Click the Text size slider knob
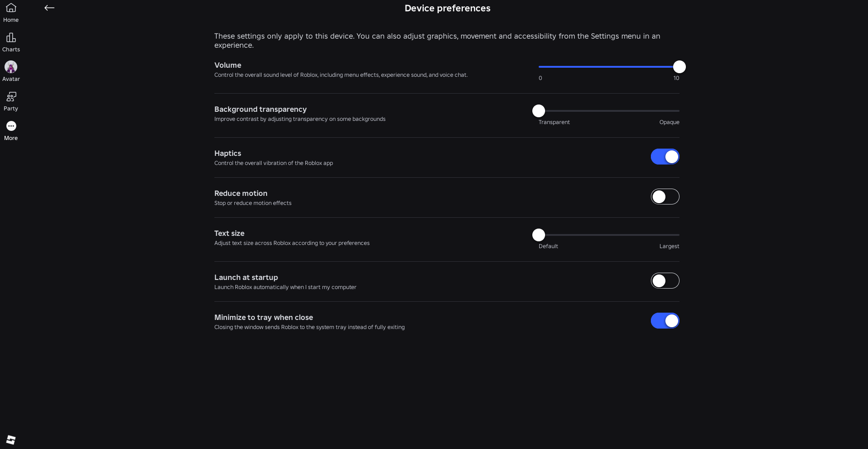This screenshot has height=449, width=868. pos(539,235)
